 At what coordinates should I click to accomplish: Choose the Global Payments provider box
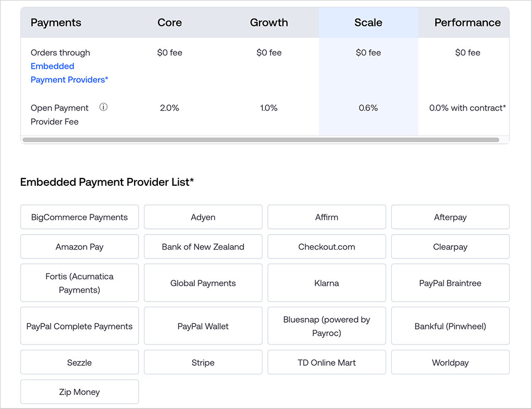(x=203, y=282)
